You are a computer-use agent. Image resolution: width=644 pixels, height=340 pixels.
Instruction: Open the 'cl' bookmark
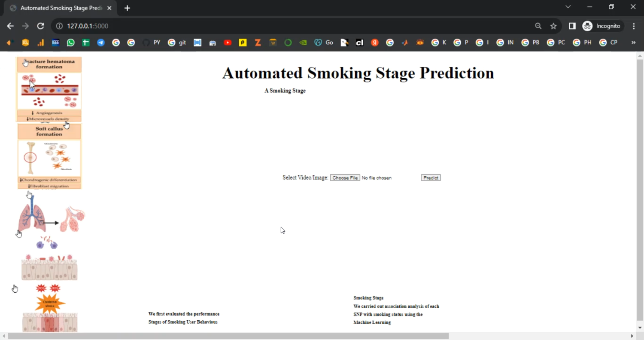point(360,43)
